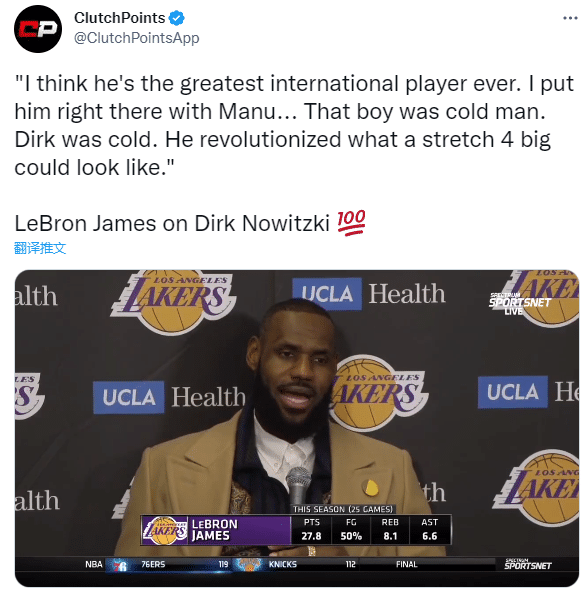Click the Lakers logo beside the LeBron James name banner

(x=164, y=530)
